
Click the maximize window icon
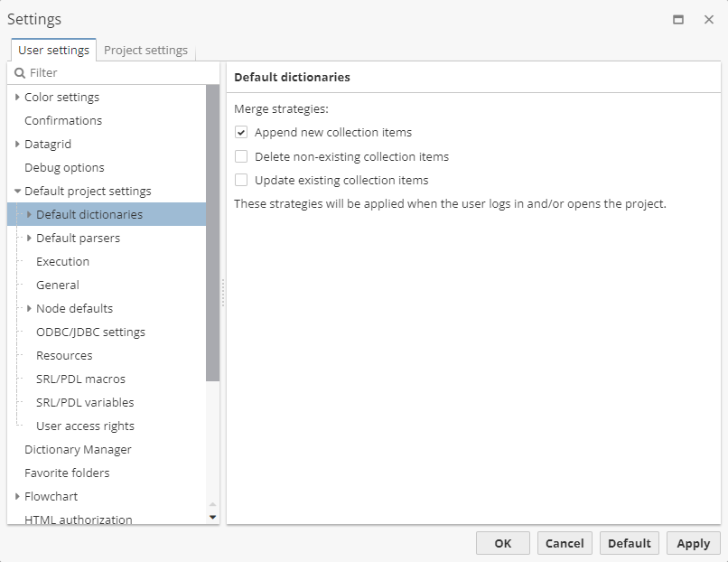[678, 19]
